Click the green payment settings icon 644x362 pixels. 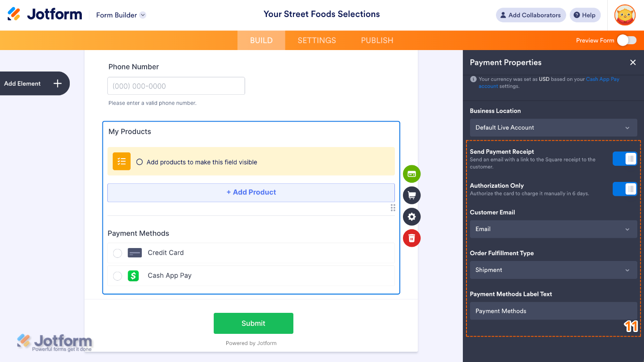pyautogui.click(x=411, y=174)
